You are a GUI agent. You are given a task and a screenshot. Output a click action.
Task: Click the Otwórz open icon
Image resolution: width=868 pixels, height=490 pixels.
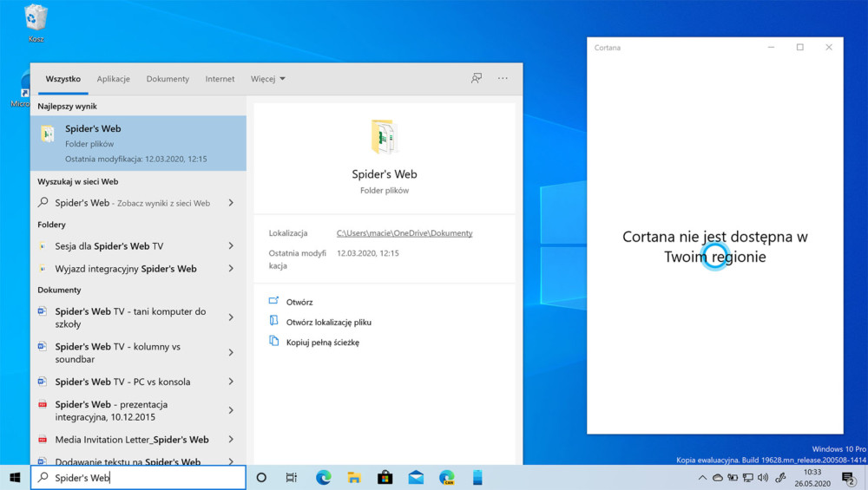click(x=273, y=301)
